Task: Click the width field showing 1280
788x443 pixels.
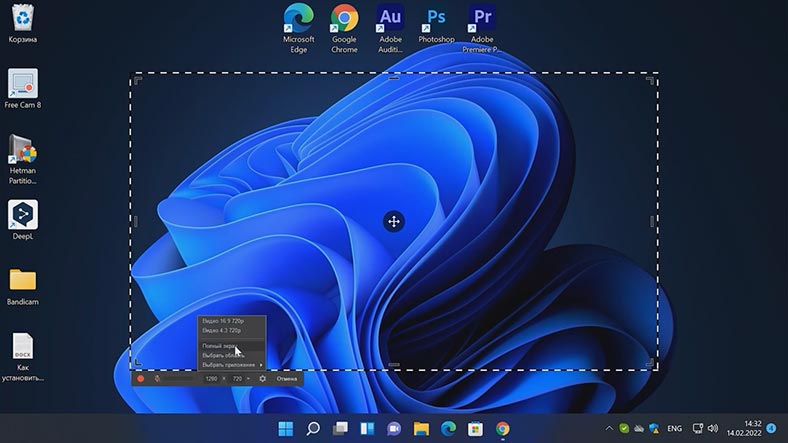Action: point(211,379)
